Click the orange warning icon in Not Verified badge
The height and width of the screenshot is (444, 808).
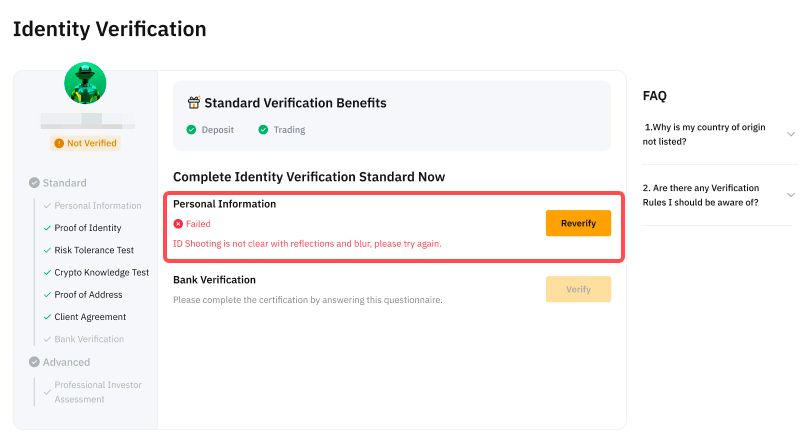[60, 143]
